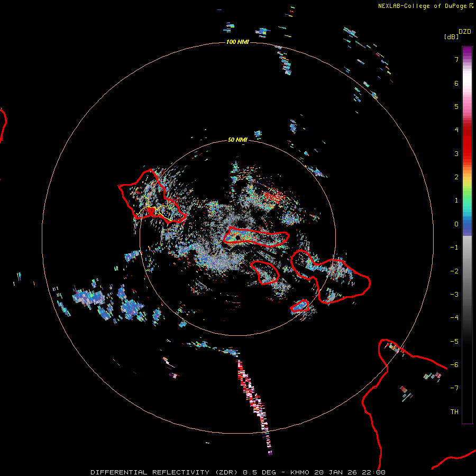Click the island outline containing yellow road lines
Screen dimensions: 476x476
[x=152, y=196]
